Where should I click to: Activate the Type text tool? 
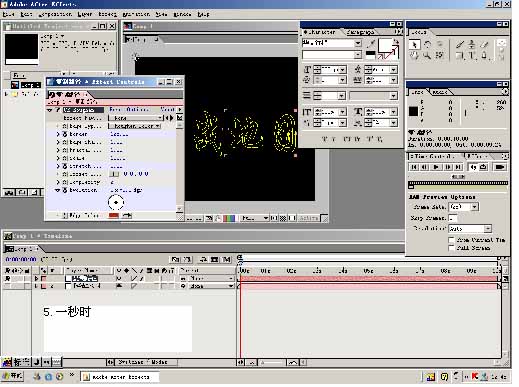pyautogui.click(x=471, y=55)
